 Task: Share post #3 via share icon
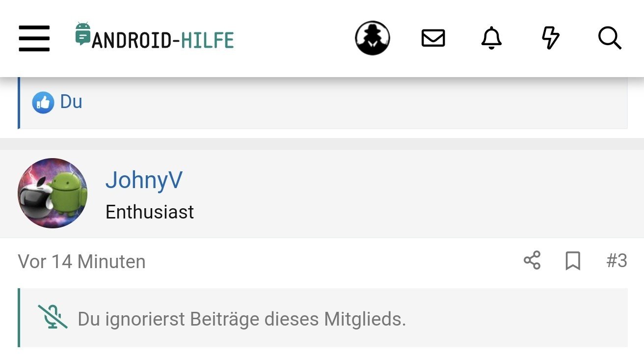532,260
